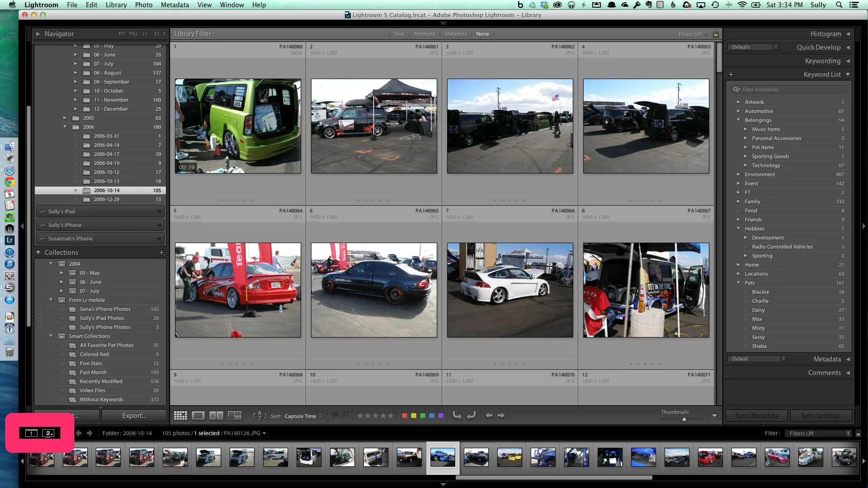Viewport: 868px width, 488px height.
Task: Add new collection with plus icon
Action: click(161, 253)
